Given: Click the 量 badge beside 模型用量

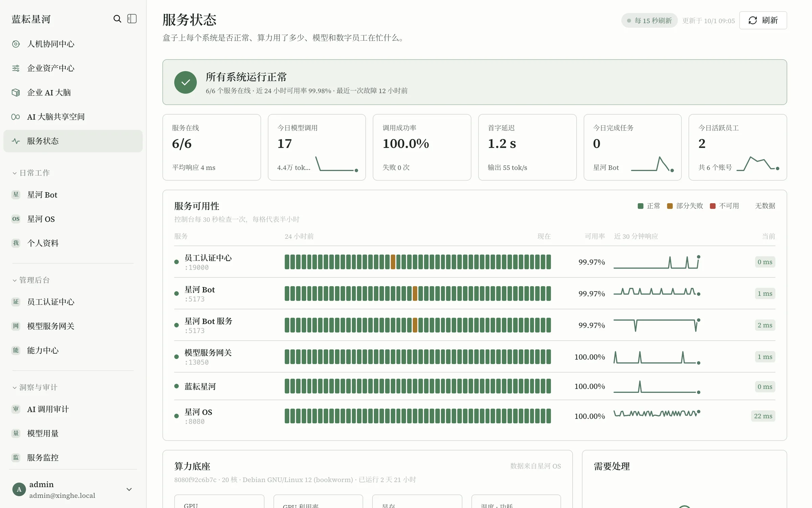Looking at the screenshot, I should 16,433.
